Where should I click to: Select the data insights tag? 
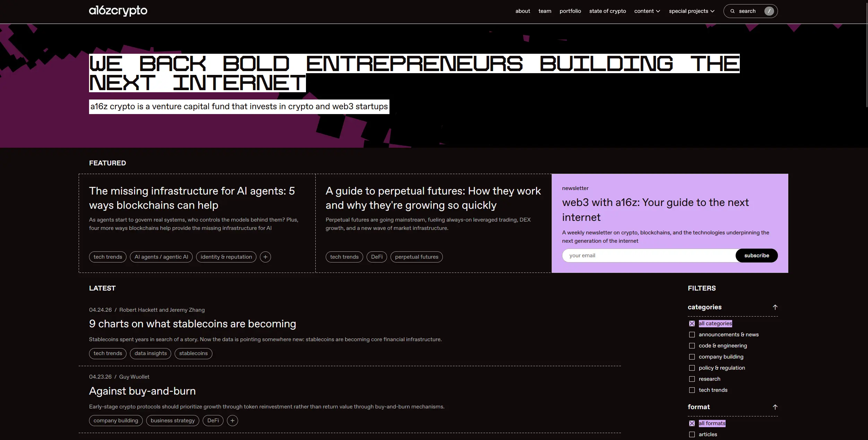coord(150,353)
